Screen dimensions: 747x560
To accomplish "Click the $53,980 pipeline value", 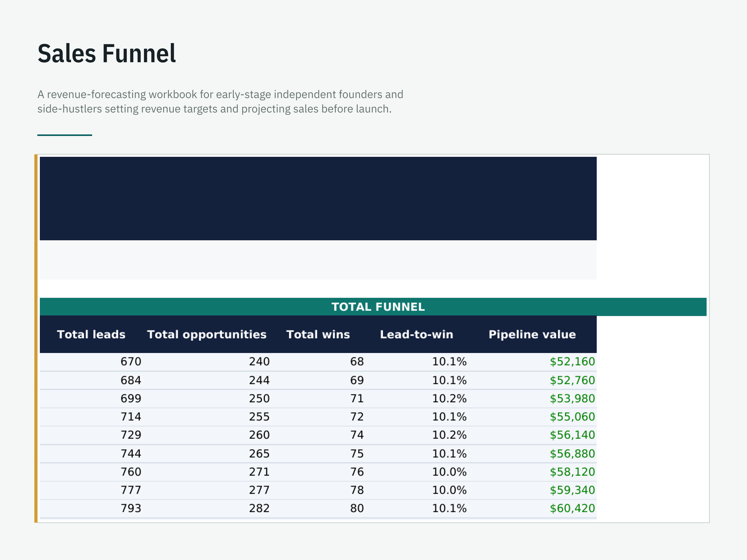I will pos(572,398).
